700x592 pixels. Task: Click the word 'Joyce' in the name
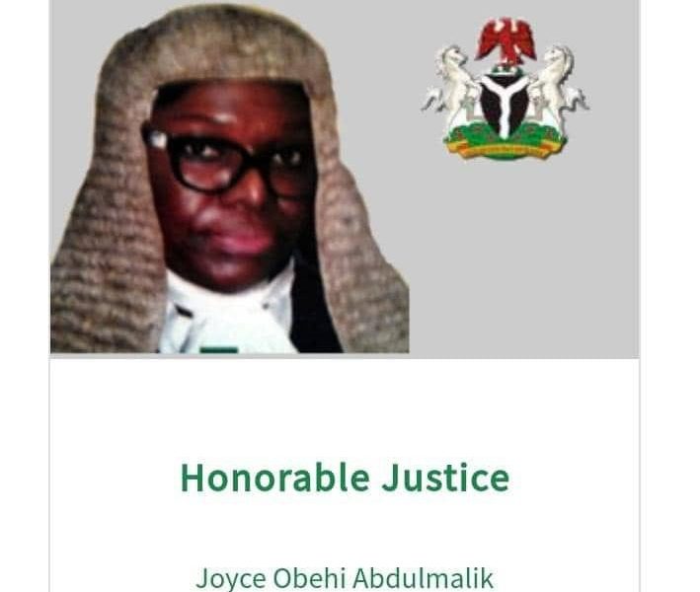(230, 578)
